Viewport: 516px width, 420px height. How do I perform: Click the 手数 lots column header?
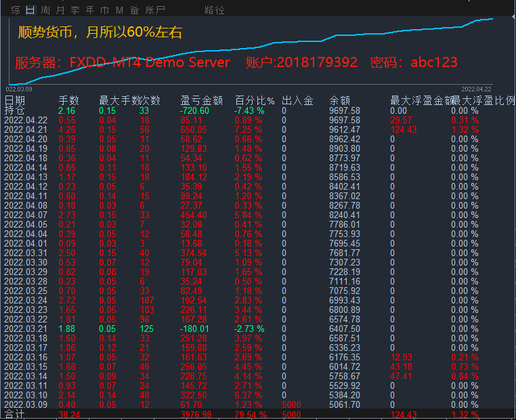(x=68, y=101)
